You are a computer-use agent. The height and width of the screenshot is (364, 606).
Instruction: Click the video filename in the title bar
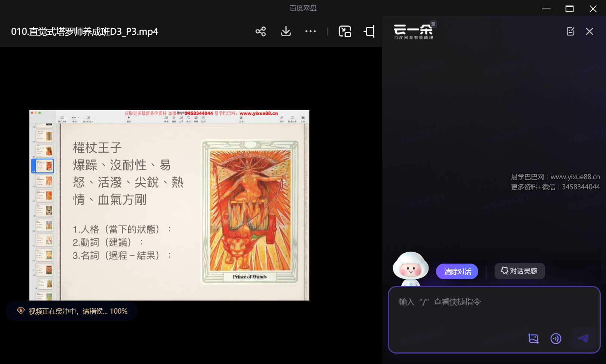(x=84, y=31)
